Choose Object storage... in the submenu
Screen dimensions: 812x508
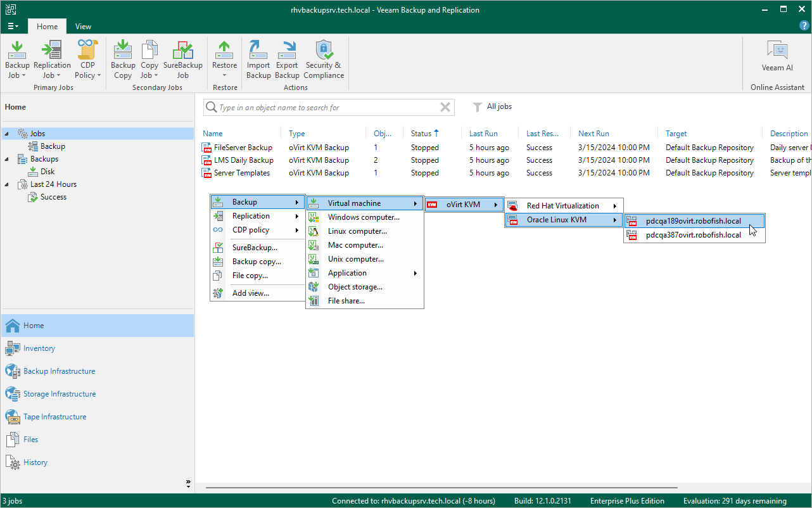click(365, 287)
